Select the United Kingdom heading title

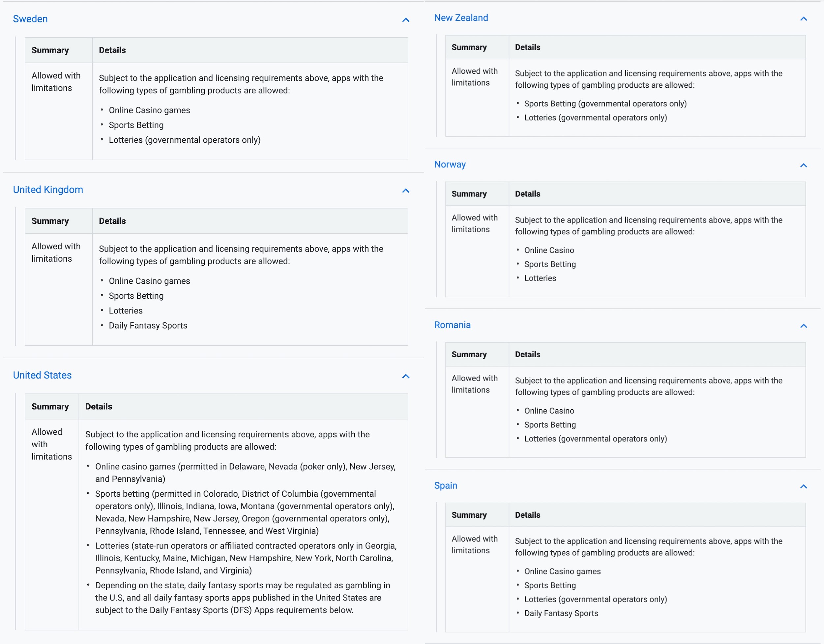(x=48, y=190)
